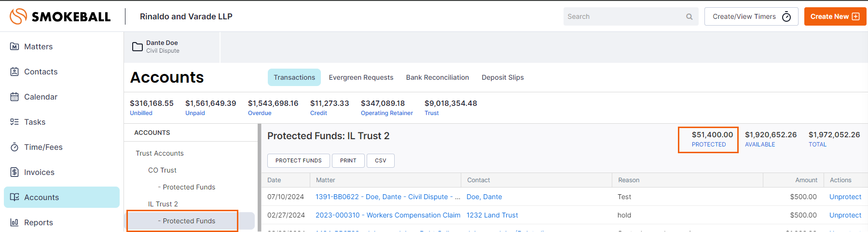868x232 pixels.
Task: Click the Trust total link
Action: click(x=432, y=113)
